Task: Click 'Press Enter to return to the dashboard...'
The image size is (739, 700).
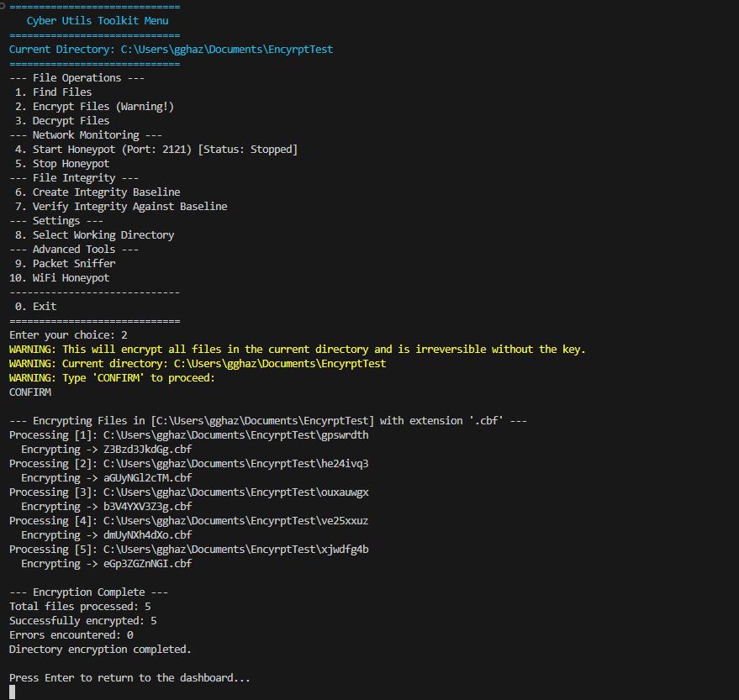Action: click(x=129, y=678)
